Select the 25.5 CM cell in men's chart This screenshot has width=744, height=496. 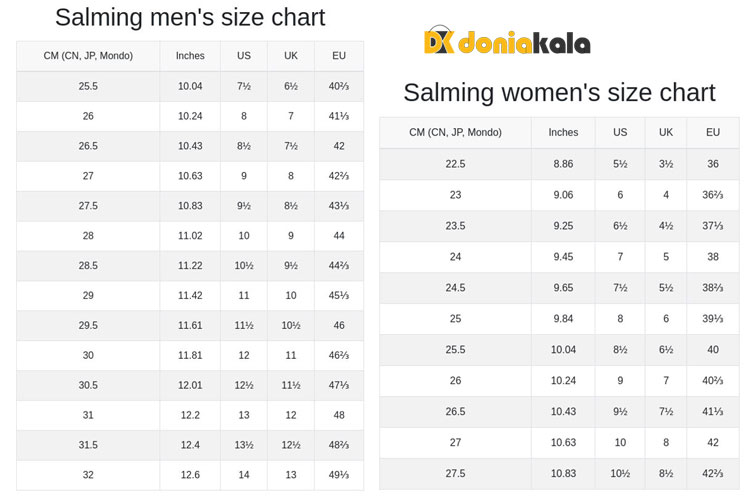(88, 87)
